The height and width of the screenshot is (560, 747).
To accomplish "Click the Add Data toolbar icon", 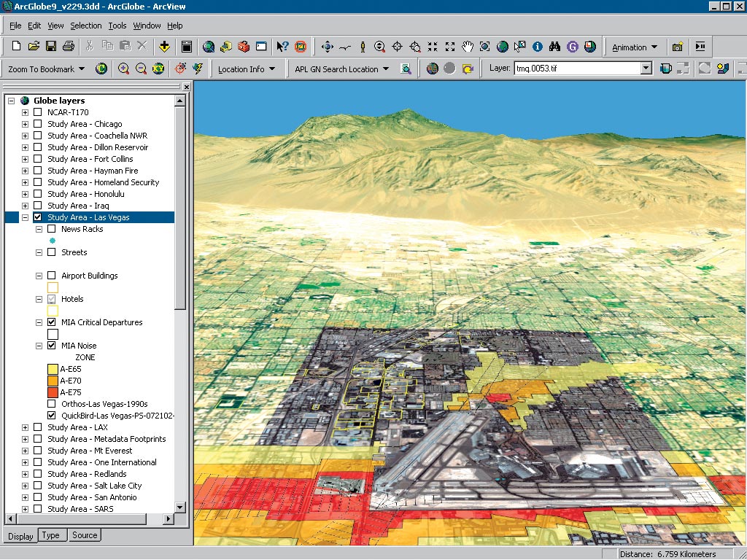I will (x=164, y=47).
